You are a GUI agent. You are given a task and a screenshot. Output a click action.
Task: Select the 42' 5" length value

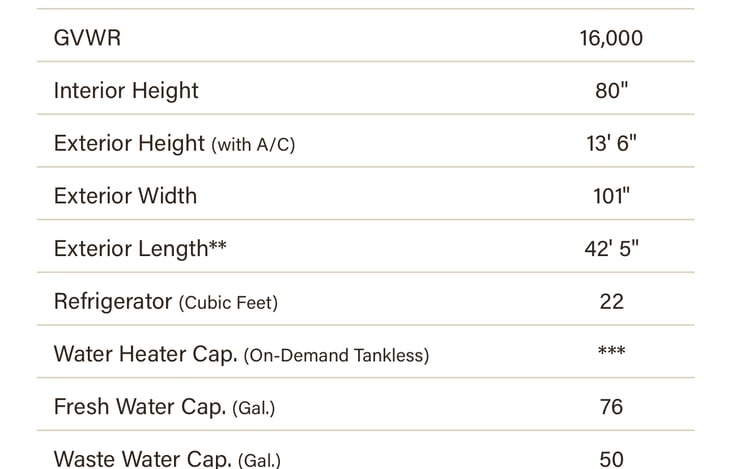pos(611,249)
